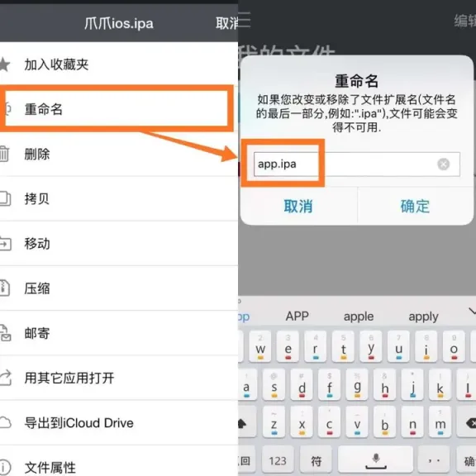Select the 重命名 menu entry
Viewport: 476px width, 476px height.
117,109
